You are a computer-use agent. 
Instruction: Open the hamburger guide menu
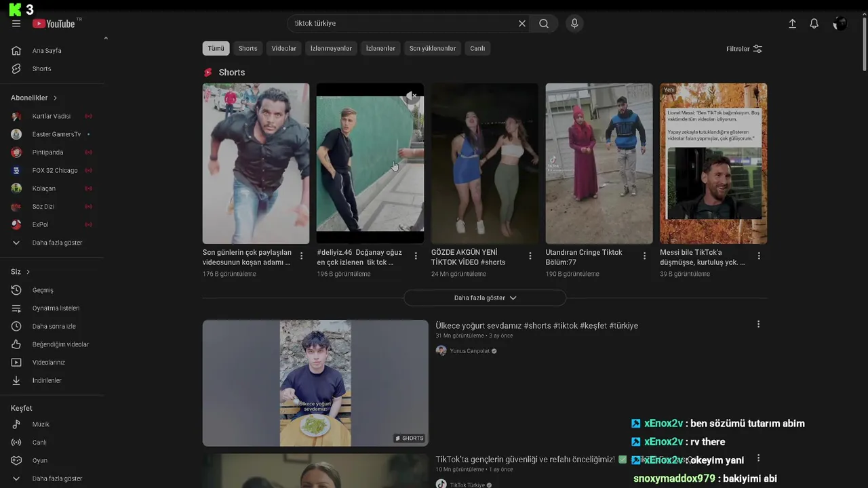16,23
